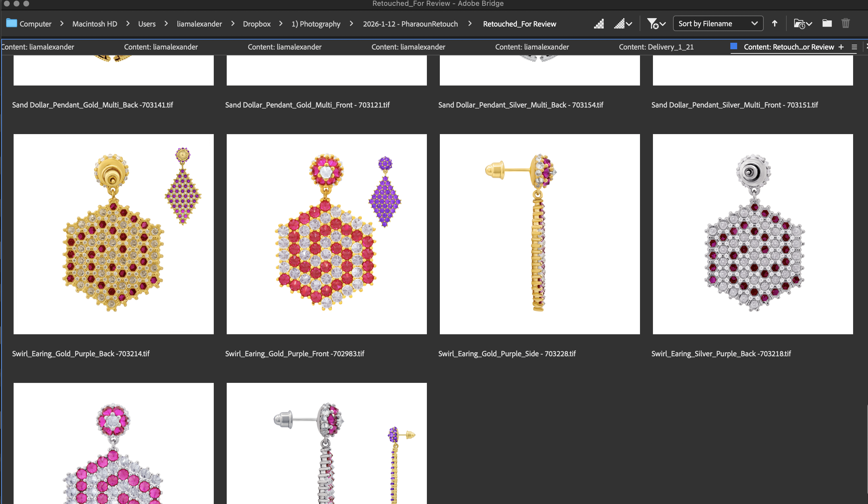Click the thumbnail quality preference icon

point(599,24)
